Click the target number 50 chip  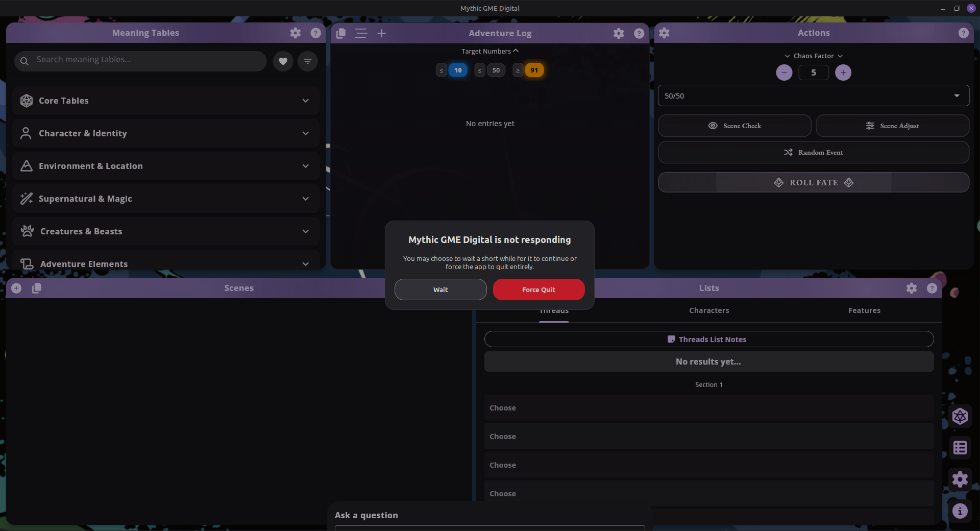coord(496,70)
